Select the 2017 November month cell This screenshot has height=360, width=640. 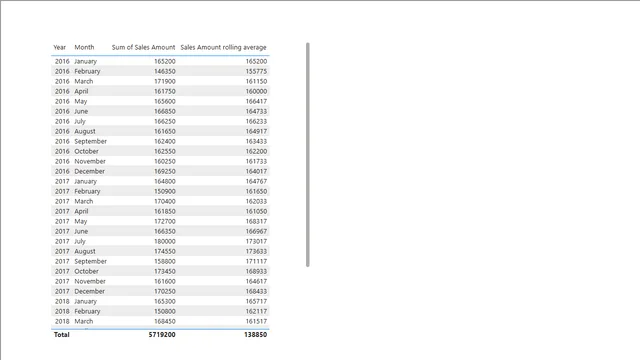coord(90,281)
